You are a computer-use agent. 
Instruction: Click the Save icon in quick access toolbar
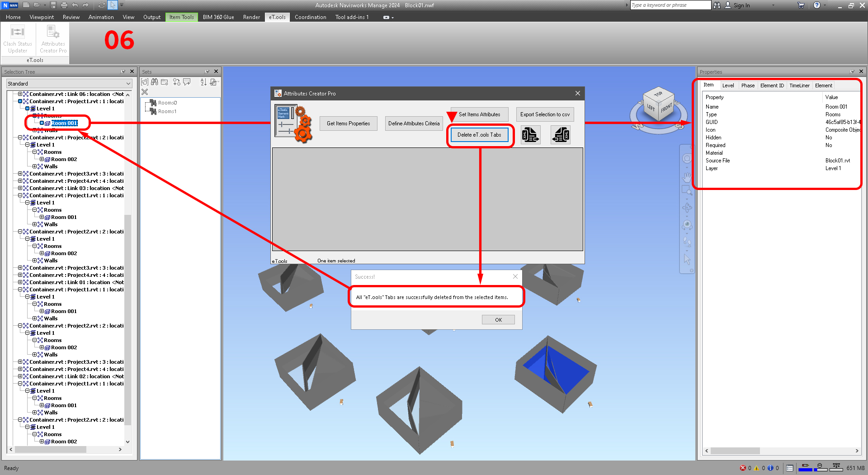(53, 5)
